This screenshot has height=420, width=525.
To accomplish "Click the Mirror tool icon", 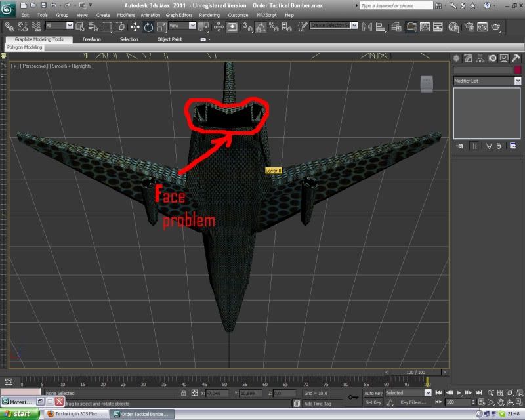I will tap(367, 27).
